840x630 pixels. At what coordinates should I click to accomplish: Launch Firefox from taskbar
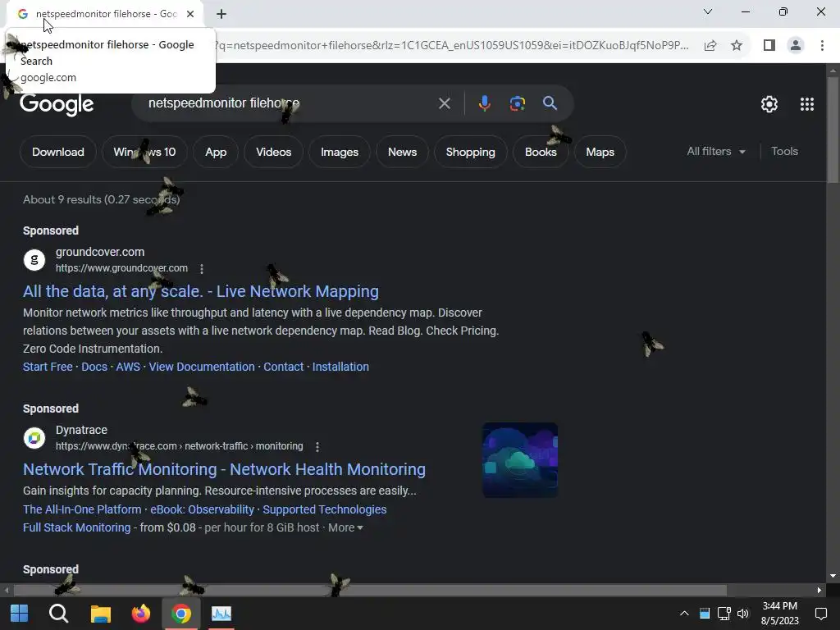141,614
